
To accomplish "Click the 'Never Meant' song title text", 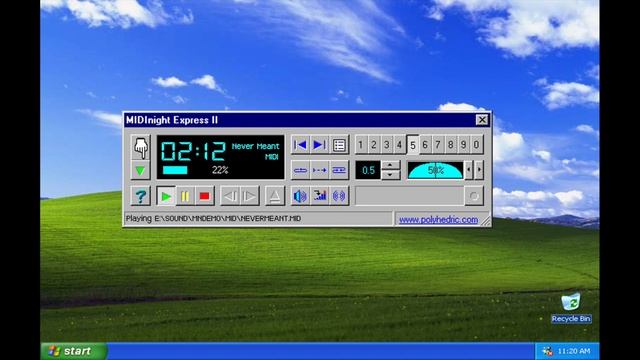I will (256, 146).
